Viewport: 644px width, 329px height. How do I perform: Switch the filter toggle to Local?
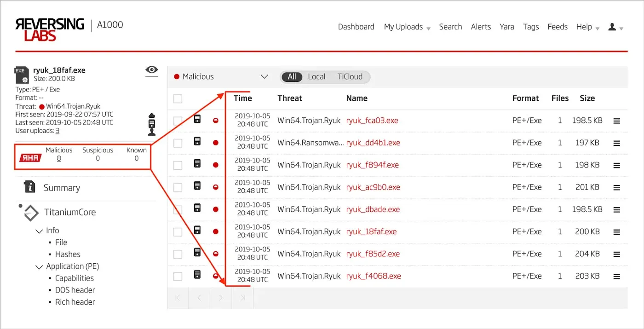(x=316, y=77)
